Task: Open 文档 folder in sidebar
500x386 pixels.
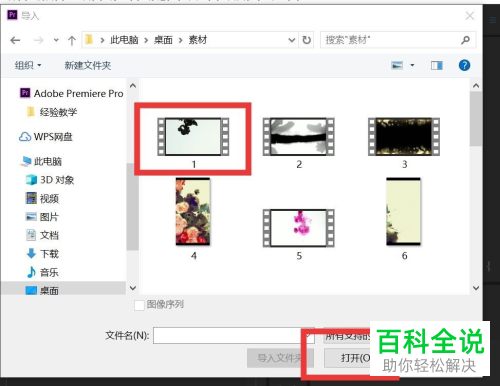Action: point(42,235)
